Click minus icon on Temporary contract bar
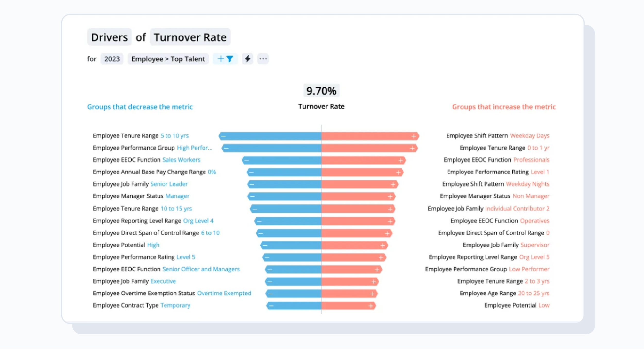Image resolution: width=644 pixels, height=349 pixels. click(271, 306)
